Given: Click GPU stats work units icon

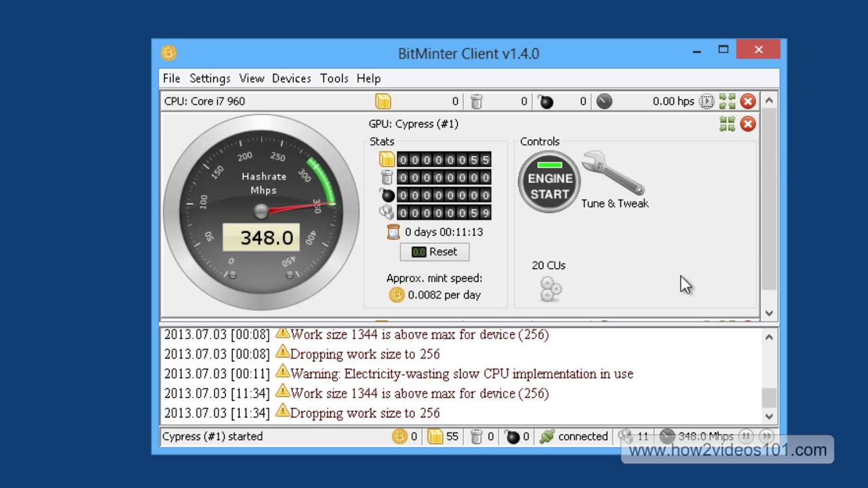Looking at the screenshot, I should [387, 213].
